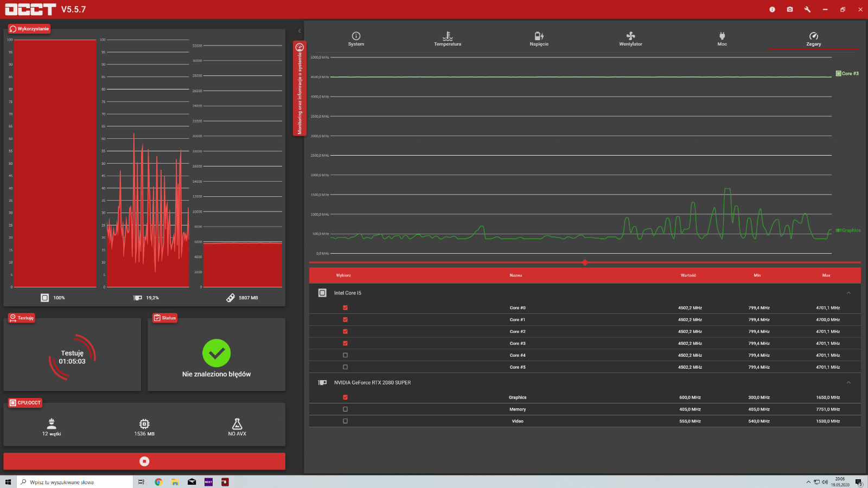868x488 pixels.
Task: Click the Intel Core i5 CPU icon
Action: (322, 293)
